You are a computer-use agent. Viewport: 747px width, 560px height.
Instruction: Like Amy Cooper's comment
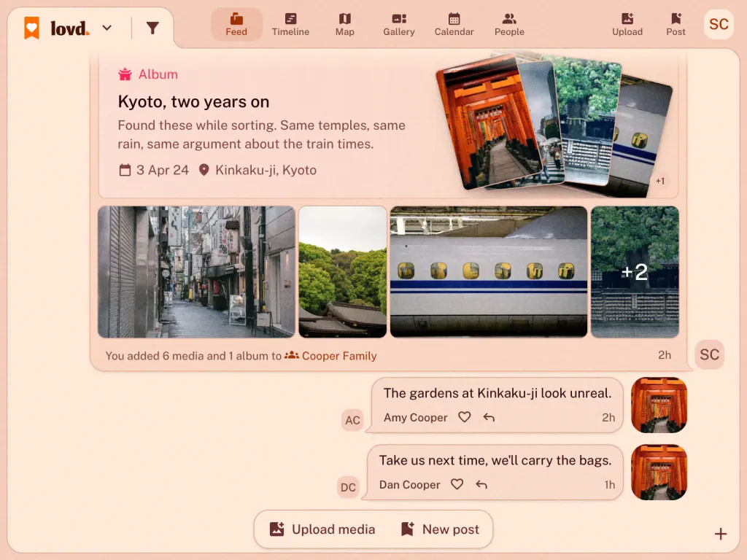tap(465, 417)
